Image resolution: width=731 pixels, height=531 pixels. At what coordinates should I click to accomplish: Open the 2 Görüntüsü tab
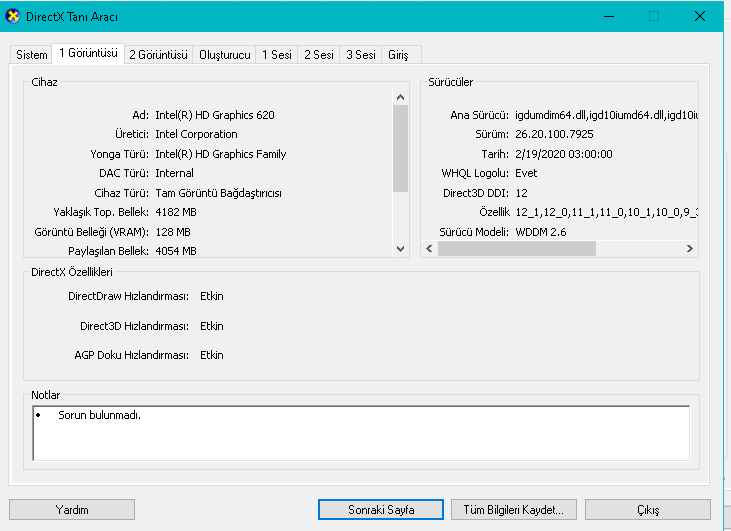[158, 55]
